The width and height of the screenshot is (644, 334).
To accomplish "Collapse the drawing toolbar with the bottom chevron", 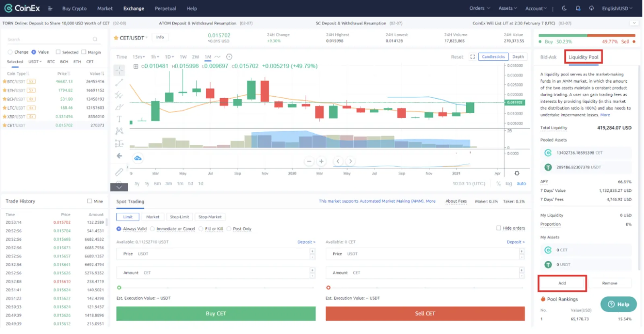I will (x=119, y=187).
